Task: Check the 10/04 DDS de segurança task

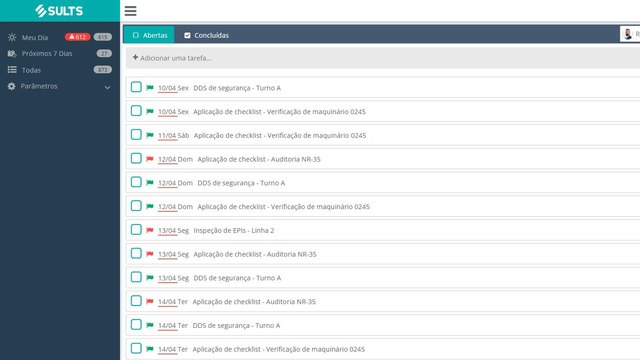Action: pyautogui.click(x=136, y=87)
